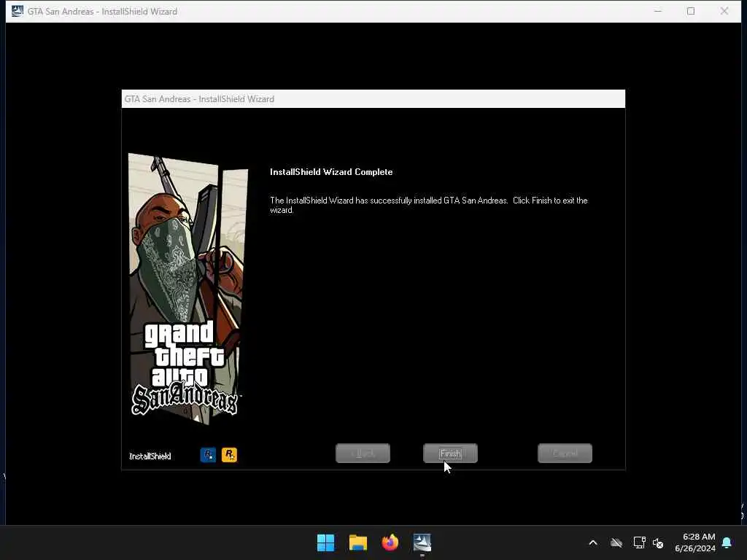This screenshot has width=747, height=560.
Task: Close the outer InstallShield Wizard window
Action: pos(724,11)
